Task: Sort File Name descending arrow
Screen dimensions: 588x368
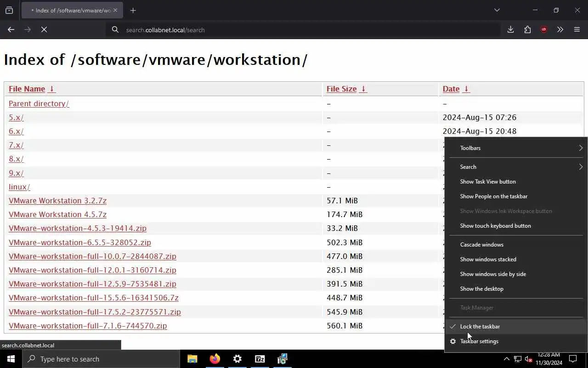Action: (52, 89)
